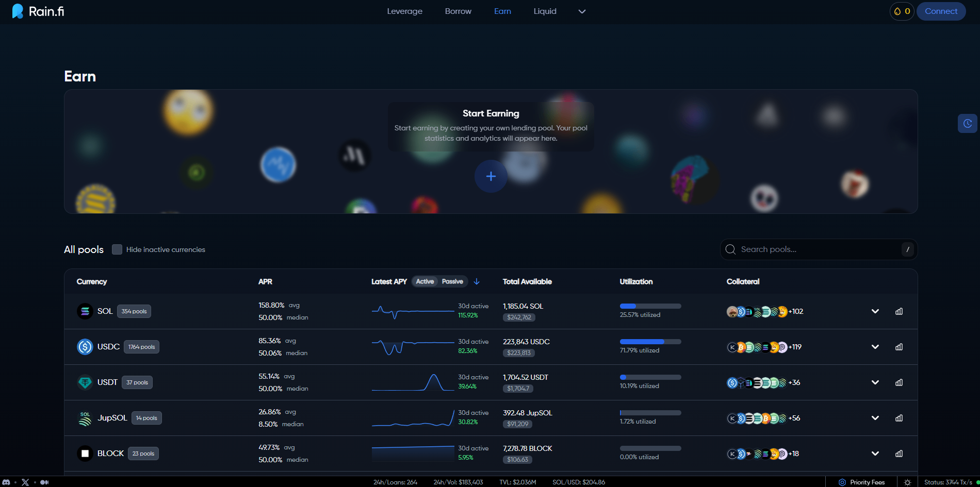Open the Discord icon in footer
Screen dimensions: 980x487
coord(6,482)
